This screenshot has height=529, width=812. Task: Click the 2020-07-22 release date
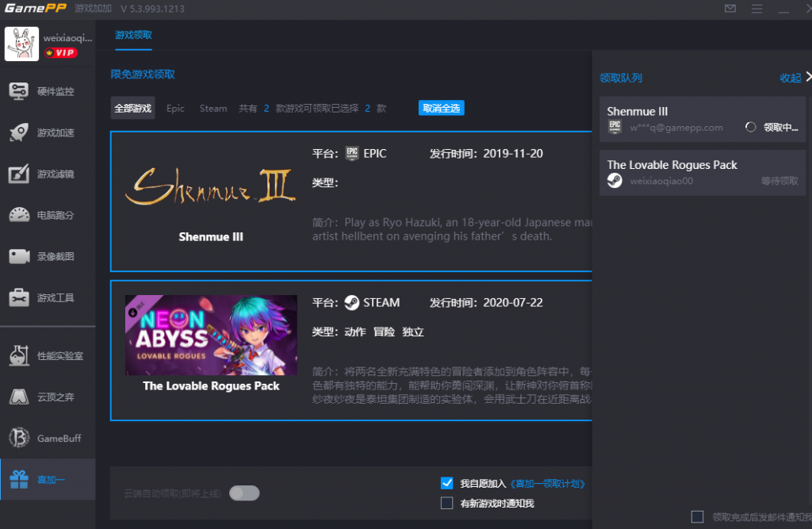coord(513,303)
